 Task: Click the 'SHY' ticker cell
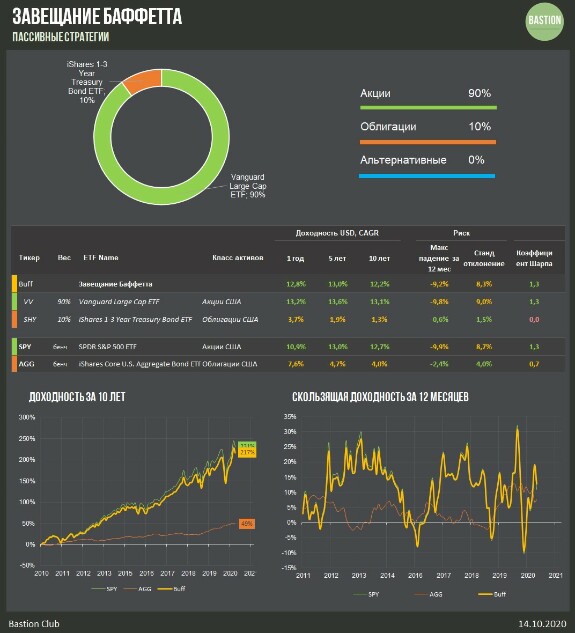(x=29, y=319)
